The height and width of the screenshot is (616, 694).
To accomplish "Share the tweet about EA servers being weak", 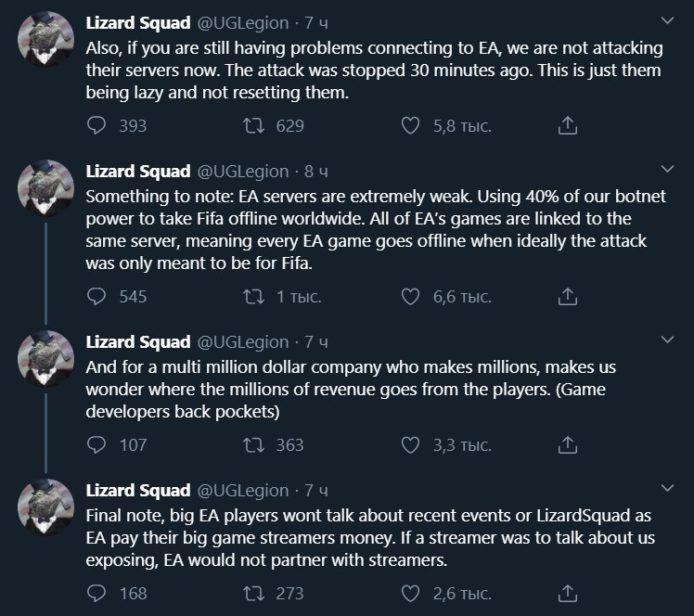I will coord(568,296).
